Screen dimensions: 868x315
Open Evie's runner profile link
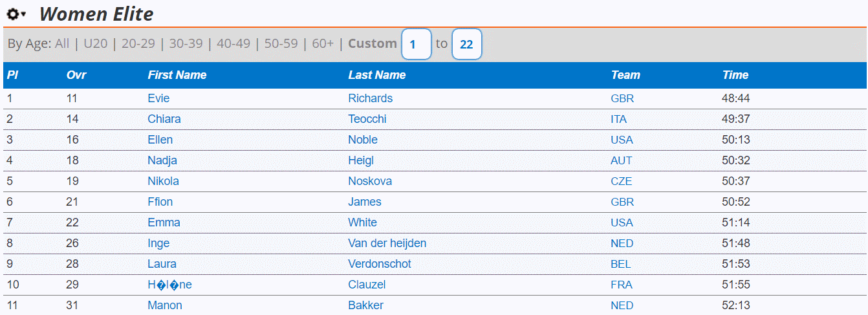tap(158, 98)
